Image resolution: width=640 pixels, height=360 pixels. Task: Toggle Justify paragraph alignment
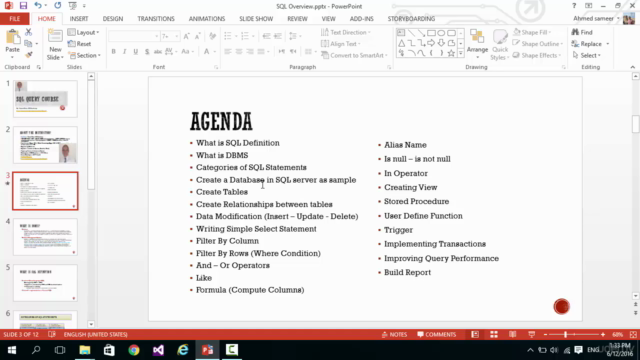point(260,51)
